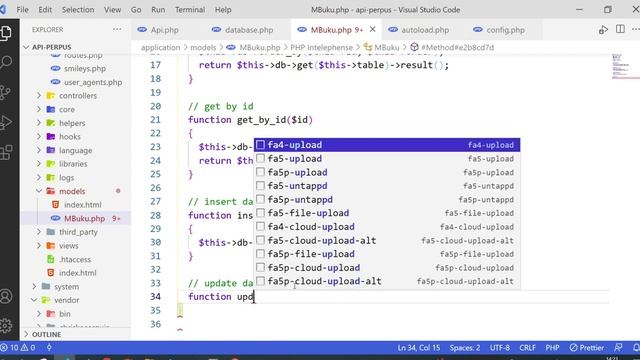Screen dimensions: 640x360
Task: Select fa5-untappd suggestion icon
Action: [260, 186]
